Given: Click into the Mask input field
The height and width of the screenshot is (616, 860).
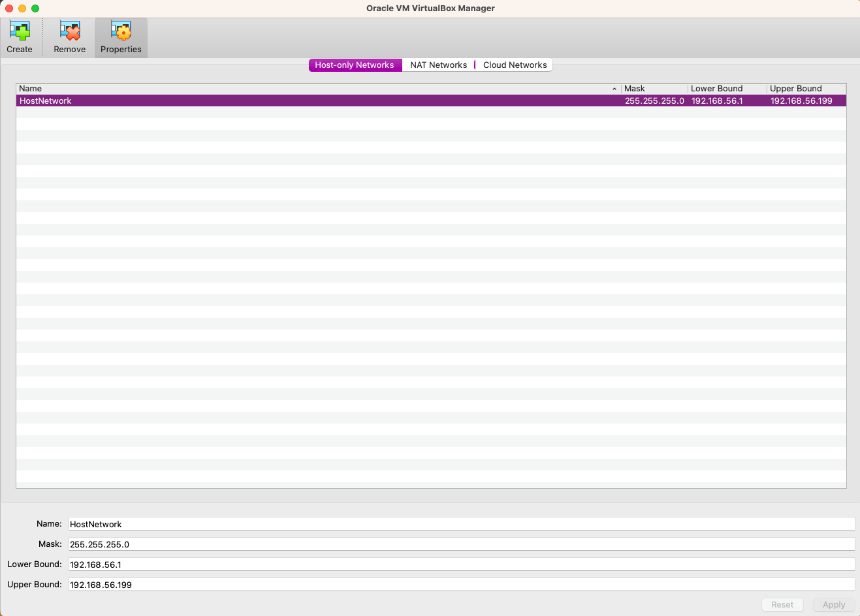Looking at the screenshot, I should [x=462, y=544].
